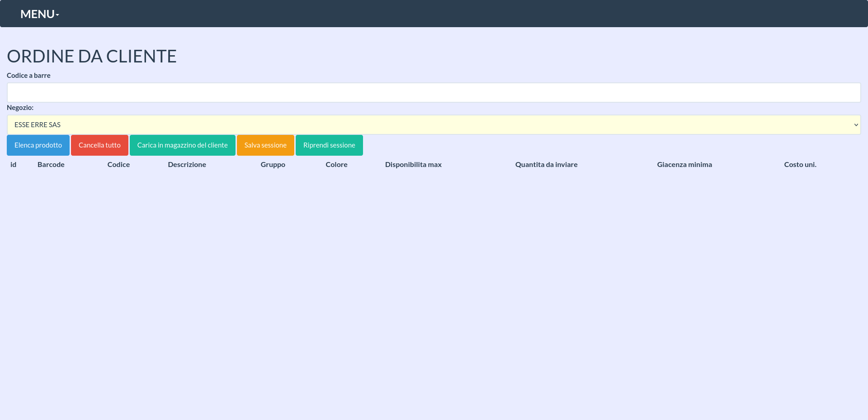Click the Codice a barre input field
The image size is (868, 420).
pos(434,93)
